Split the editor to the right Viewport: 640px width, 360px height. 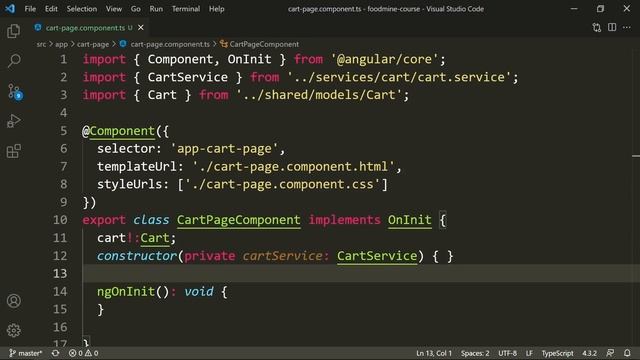(x=612, y=27)
